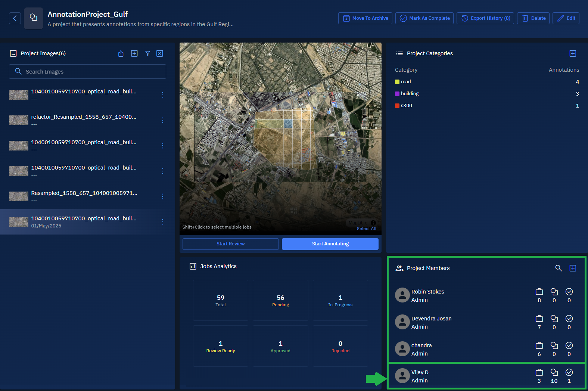588x391 pixels.
Task: Click the purple building category swatch
Action: (x=397, y=94)
